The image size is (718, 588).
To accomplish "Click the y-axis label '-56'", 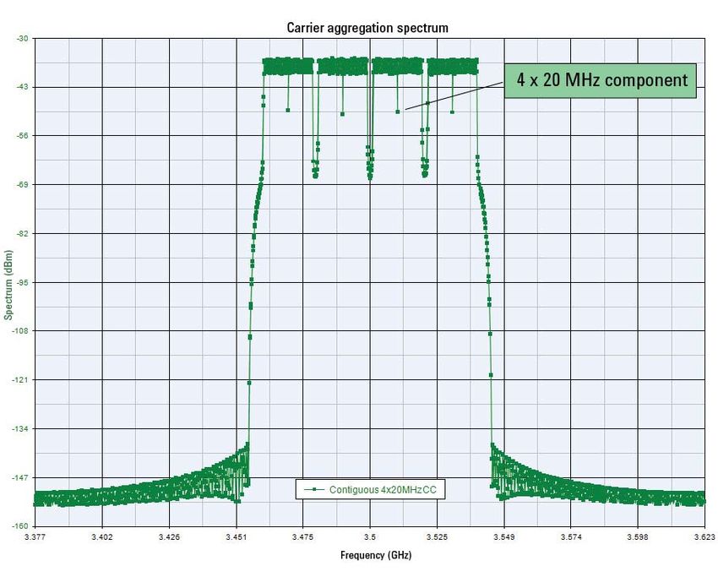I will click(x=23, y=136).
